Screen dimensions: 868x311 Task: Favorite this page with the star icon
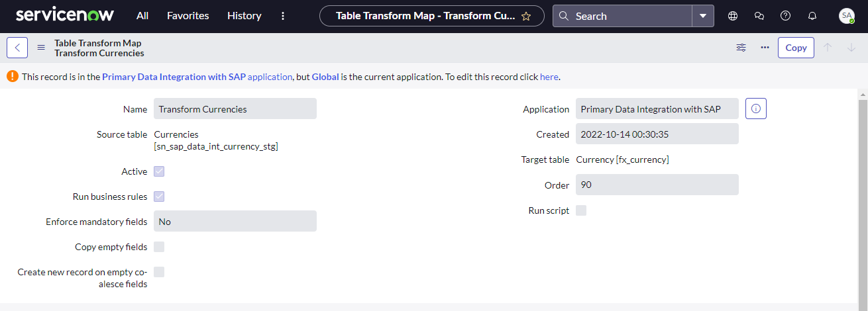[526, 16]
